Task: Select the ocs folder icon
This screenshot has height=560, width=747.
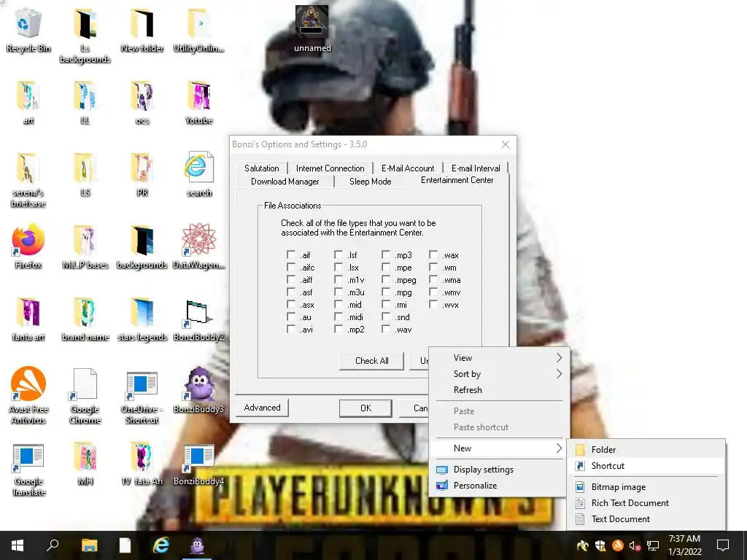Action: coord(142,102)
